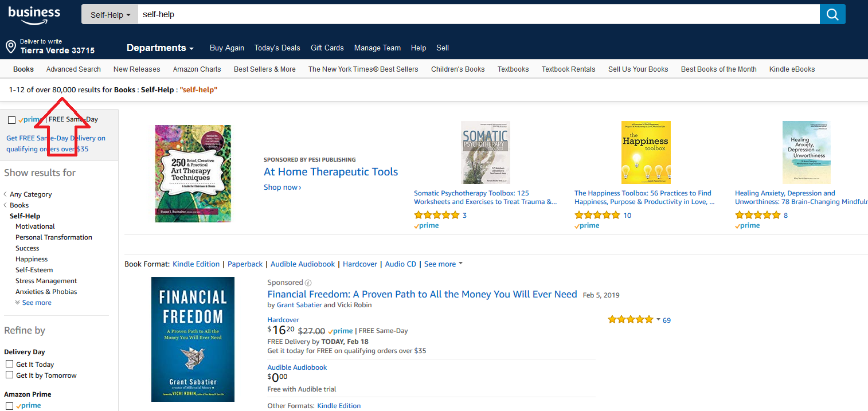Select the Self-Esteem subcategory
Image resolution: width=868 pixels, height=411 pixels.
[34, 270]
